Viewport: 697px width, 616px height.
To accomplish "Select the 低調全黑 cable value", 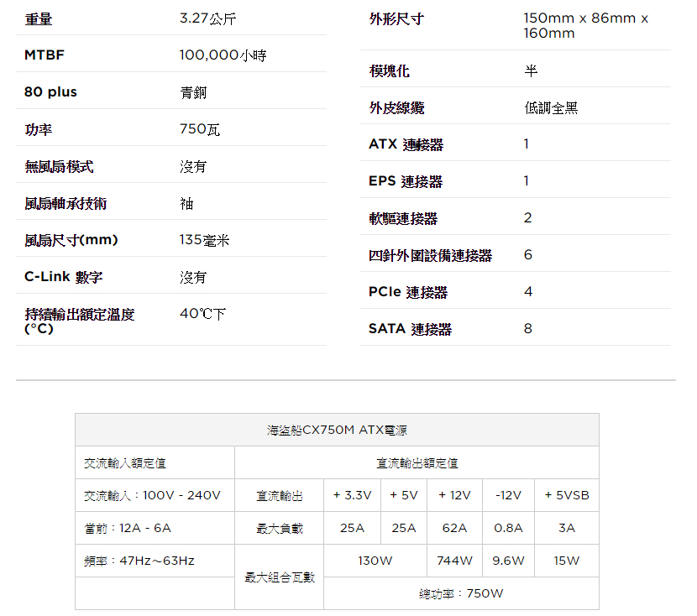I will (x=550, y=107).
